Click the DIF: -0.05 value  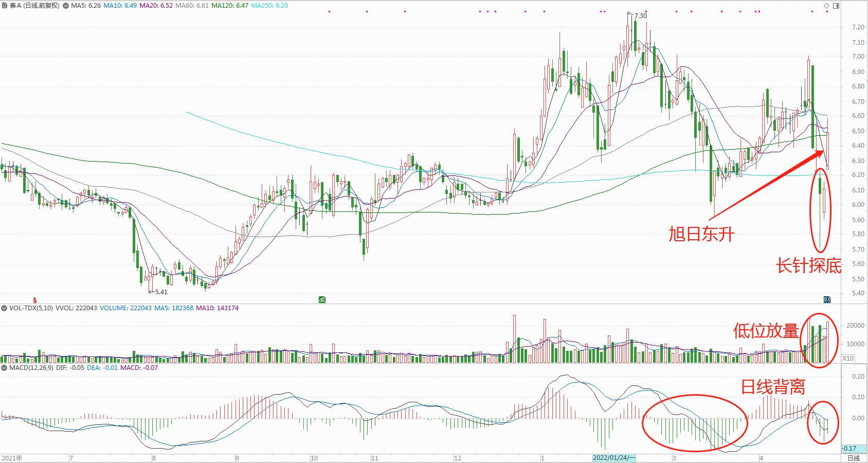coord(70,368)
